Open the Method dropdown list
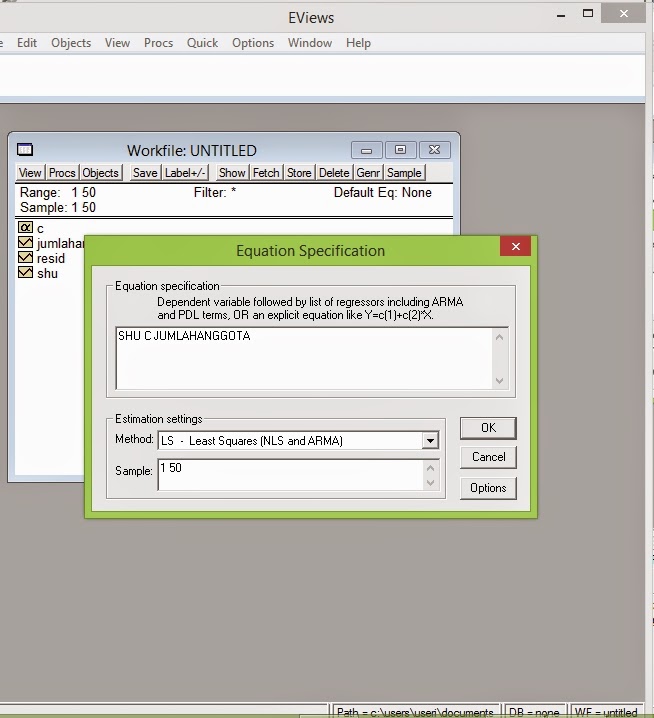 point(430,441)
